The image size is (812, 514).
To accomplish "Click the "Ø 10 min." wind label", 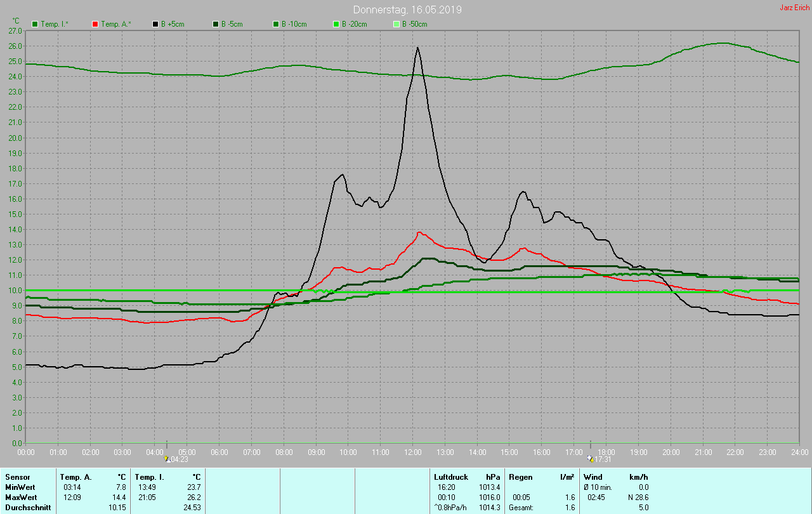I will click(598, 487).
